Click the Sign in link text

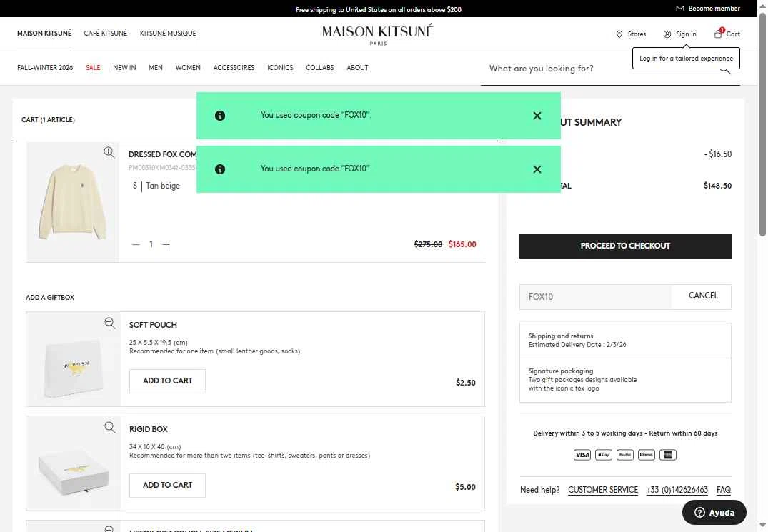click(686, 34)
